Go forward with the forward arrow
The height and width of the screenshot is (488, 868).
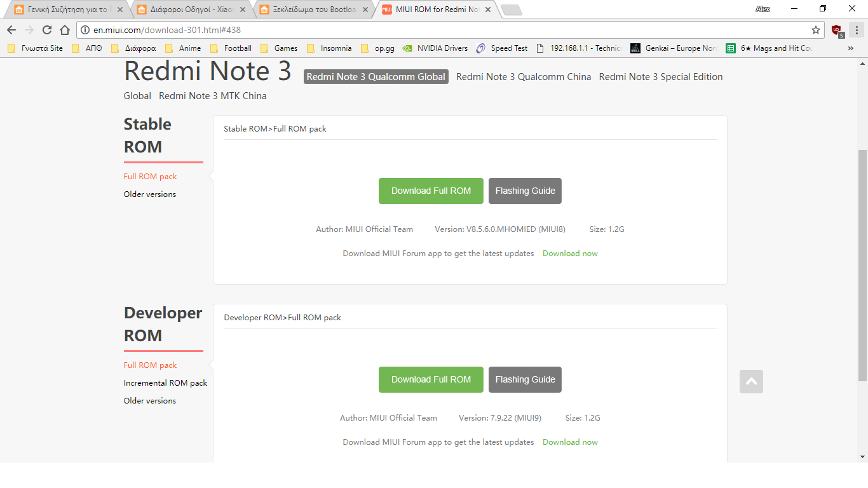tap(29, 30)
